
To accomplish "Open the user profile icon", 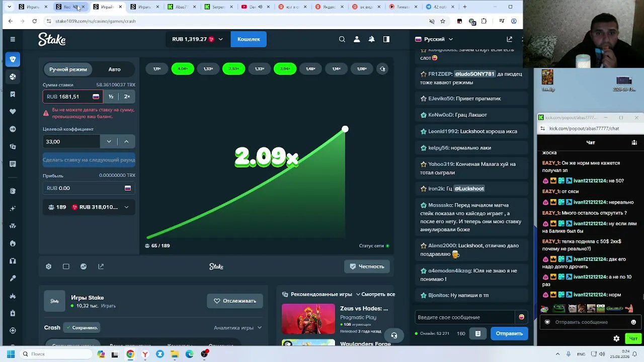I will coord(357,39).
